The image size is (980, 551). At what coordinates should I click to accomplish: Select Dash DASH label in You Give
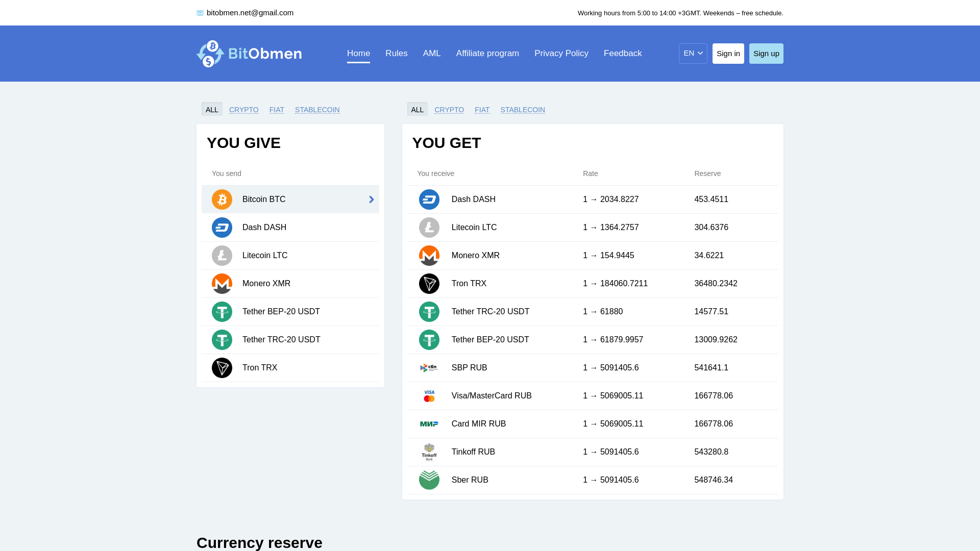[264, 228]
